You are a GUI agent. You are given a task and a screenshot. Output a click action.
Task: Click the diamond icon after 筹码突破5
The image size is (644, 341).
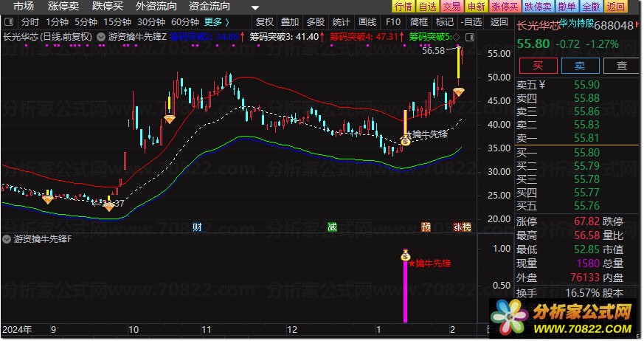click(x=456, y=38)
